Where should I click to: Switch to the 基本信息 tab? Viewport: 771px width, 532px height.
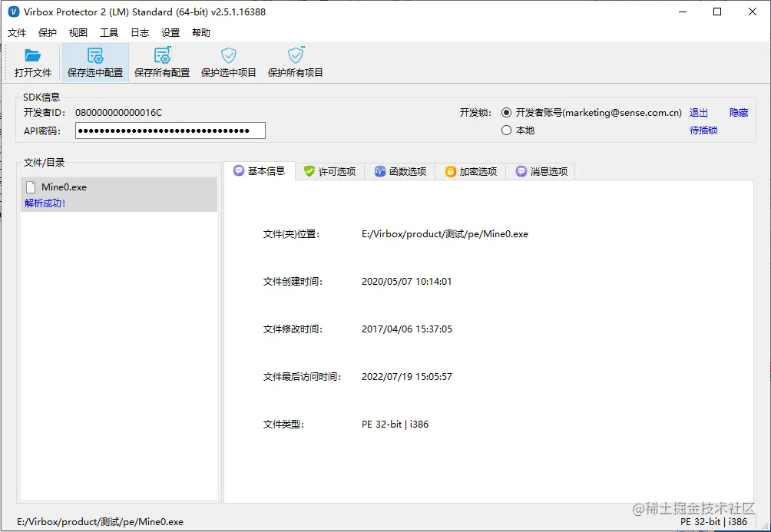pos(260,171)
